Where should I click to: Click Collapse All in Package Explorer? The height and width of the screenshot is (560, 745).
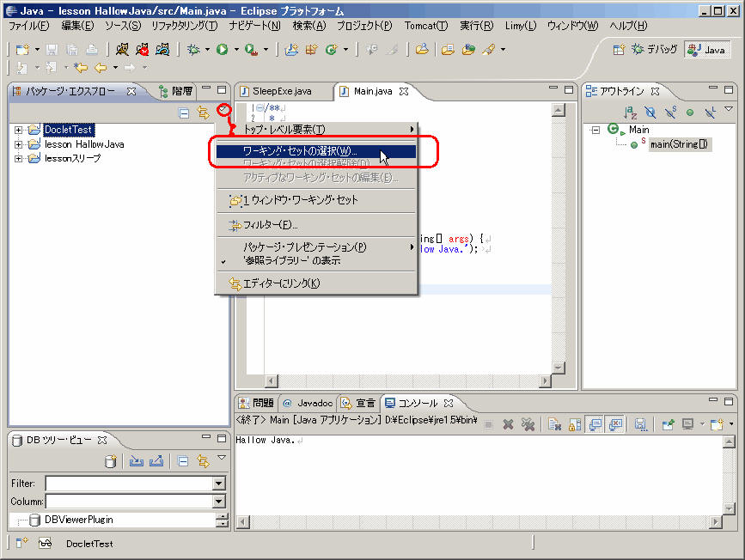click(x=184, y=113)
